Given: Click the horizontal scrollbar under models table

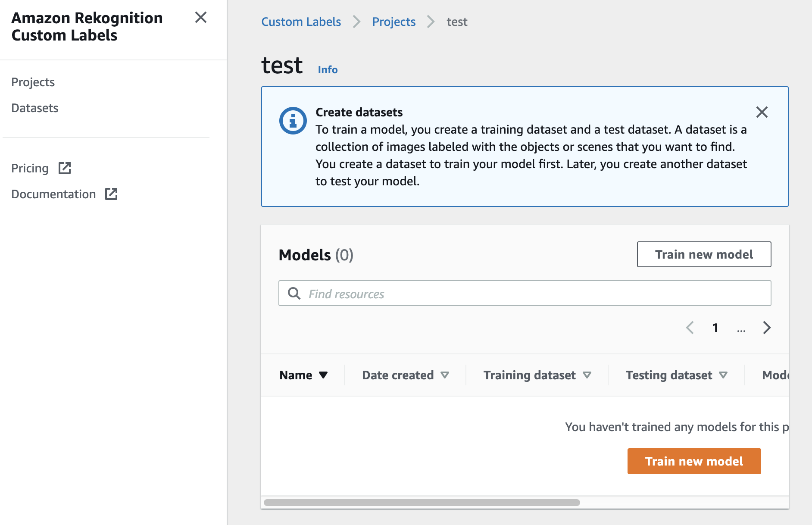Looking at the screenshot, I should click(422, 503).
